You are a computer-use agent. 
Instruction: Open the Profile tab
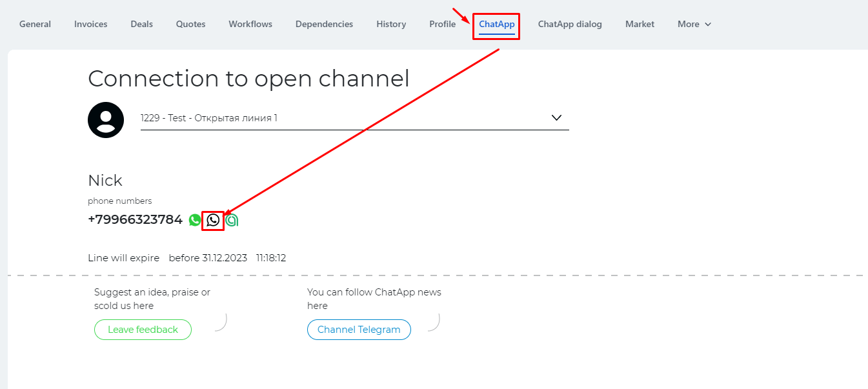pyautogui.click(x=442, y=24)
